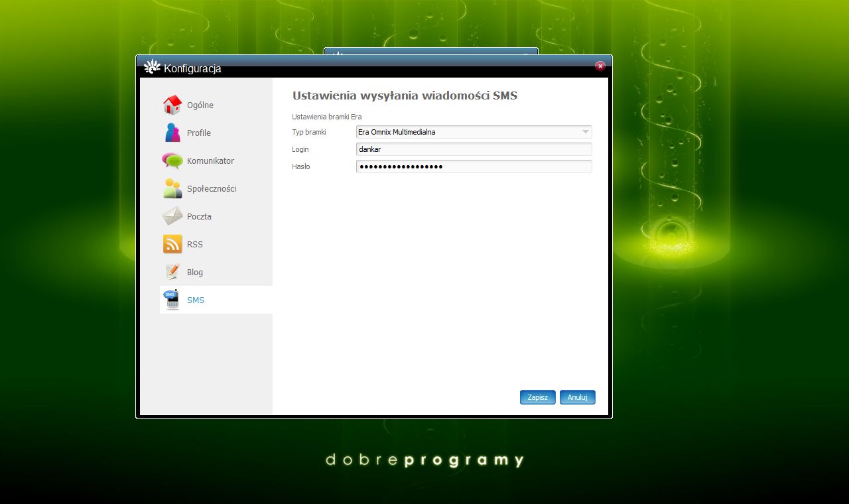Switch to the Profile section
The height and width of the screenshot is (504, 849).
[199, 133]
